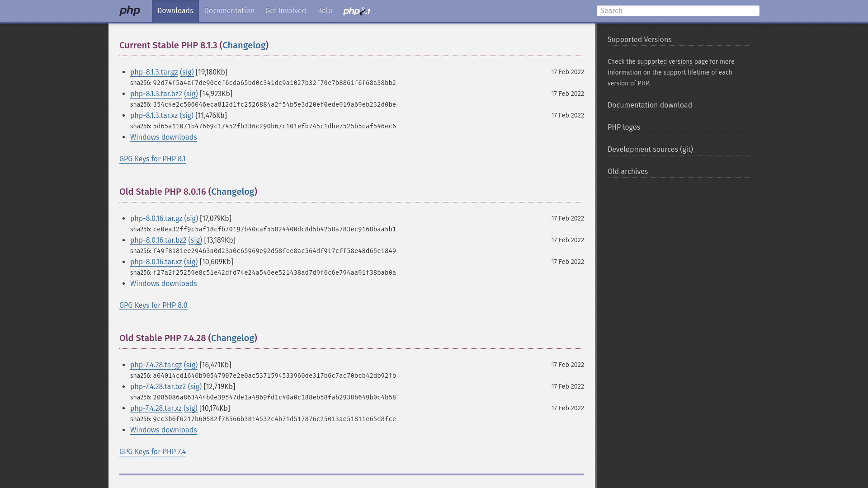Open the Help nav menu
868x488 pixels.
click(x=325, y=11)
